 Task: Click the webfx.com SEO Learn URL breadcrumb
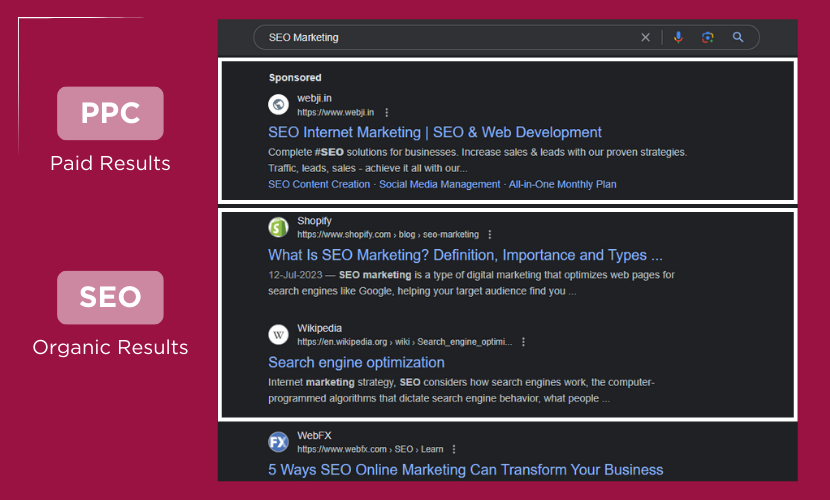[x=370, y=449]
